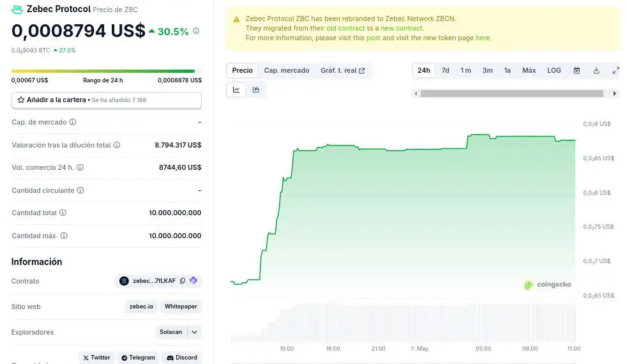Show info for Cantidad circulante
Screen dimensions: 627x364
pyautogui.click(x=80, y=190)
